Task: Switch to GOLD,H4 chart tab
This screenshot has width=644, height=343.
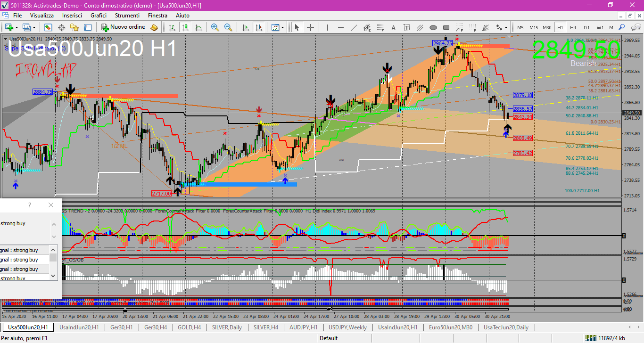Action: (x=189, y=327)
